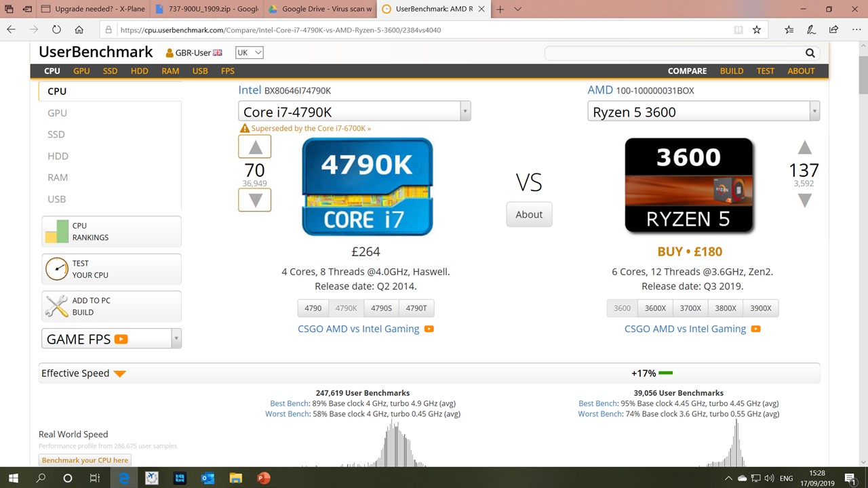Click the browser refresh icon
This screenshot has height=488, width=868.
point(56,30)
